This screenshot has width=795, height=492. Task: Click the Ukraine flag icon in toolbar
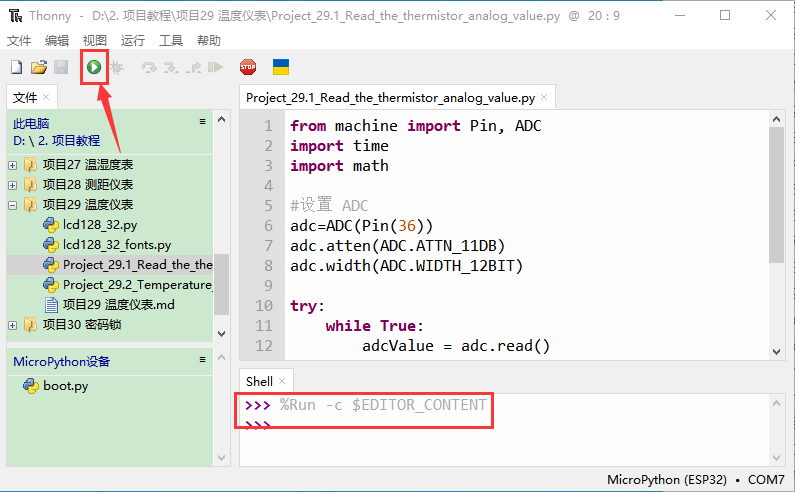click(281, 67)
